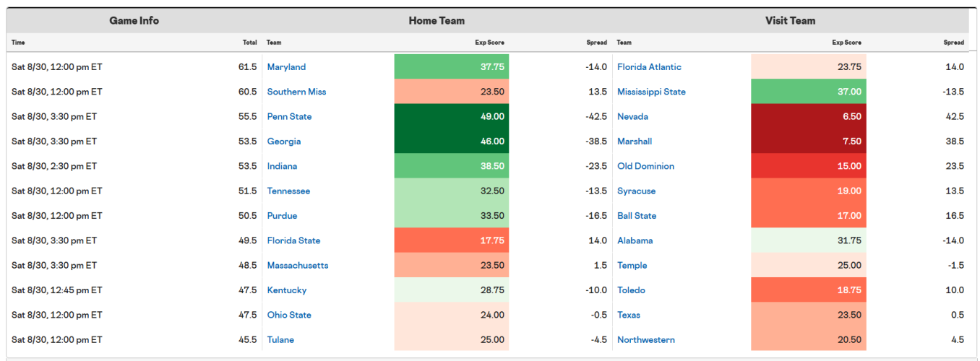
Task: Select the 12:45 pm ET game time
Action: coord(57,290)
